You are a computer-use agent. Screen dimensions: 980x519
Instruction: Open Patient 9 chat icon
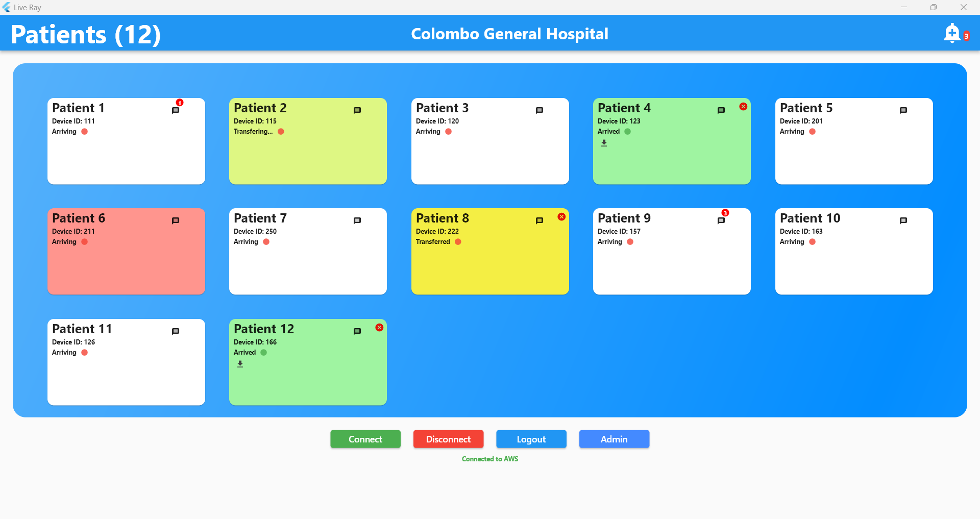721,220
